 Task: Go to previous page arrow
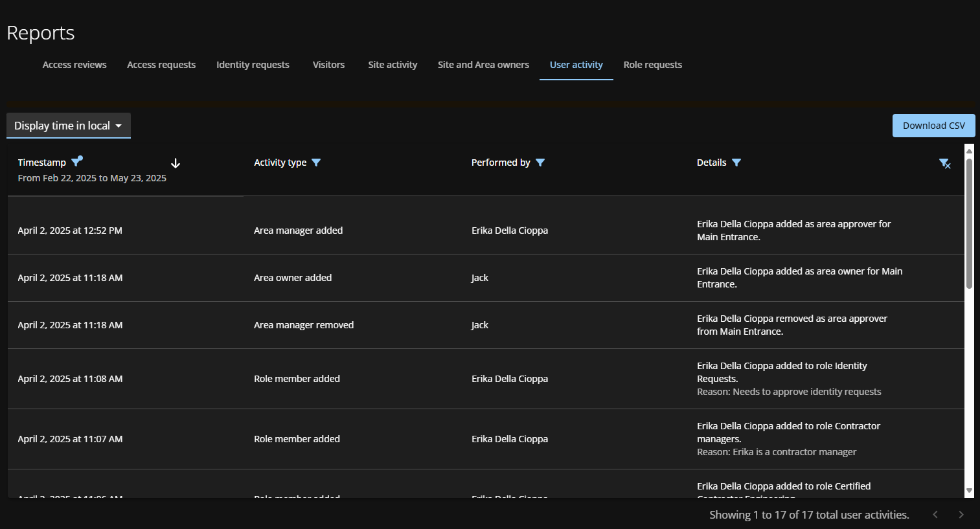[x=935, y=515]
